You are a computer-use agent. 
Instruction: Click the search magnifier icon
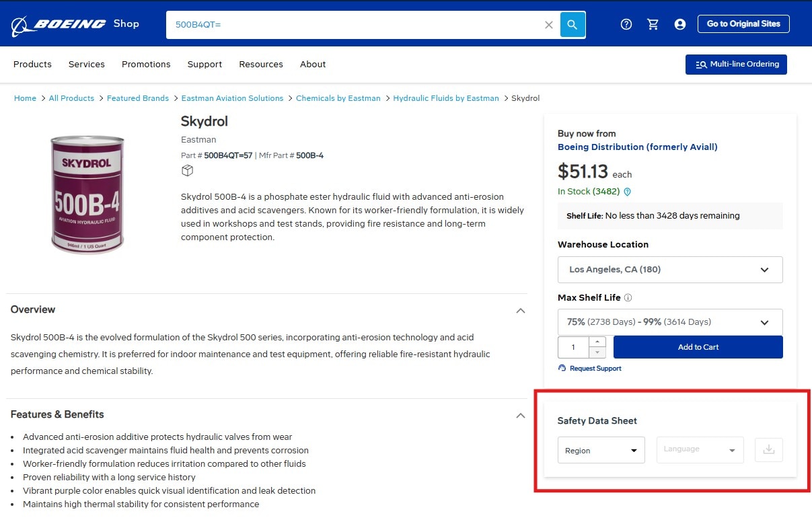coord(572,24)
